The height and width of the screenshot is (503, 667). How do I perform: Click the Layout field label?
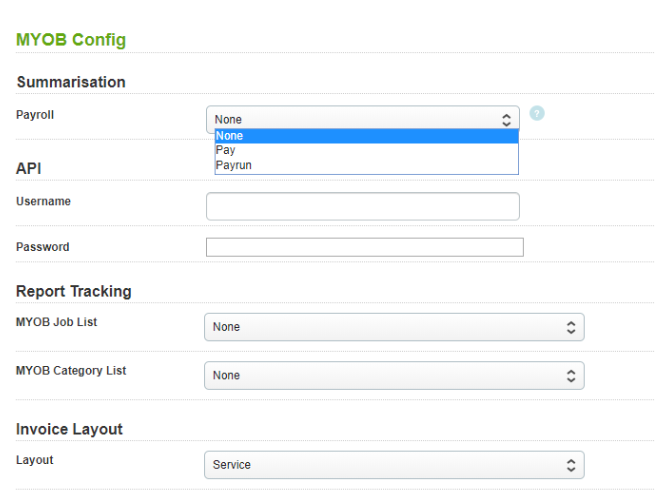point(35,460)
